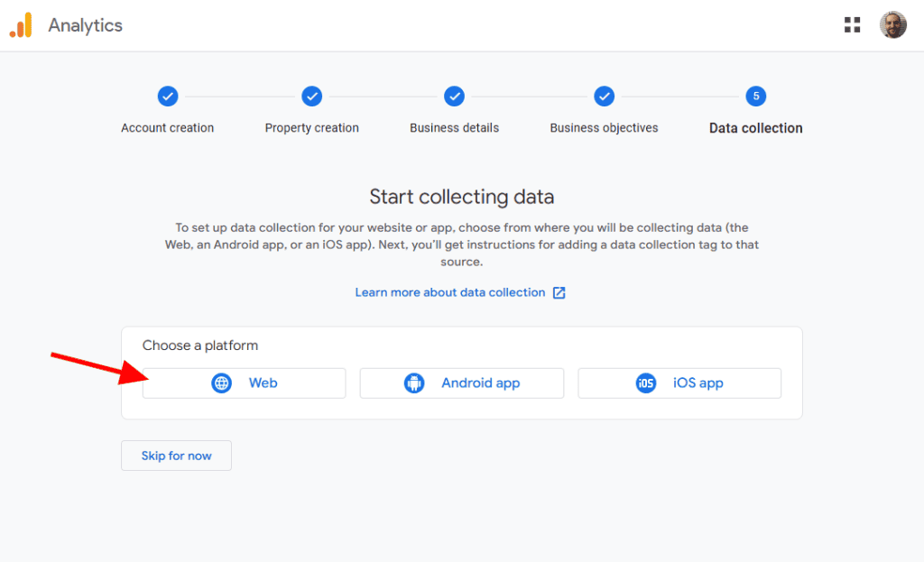Click the Google Analytics logo icon

tap(21, 25)
